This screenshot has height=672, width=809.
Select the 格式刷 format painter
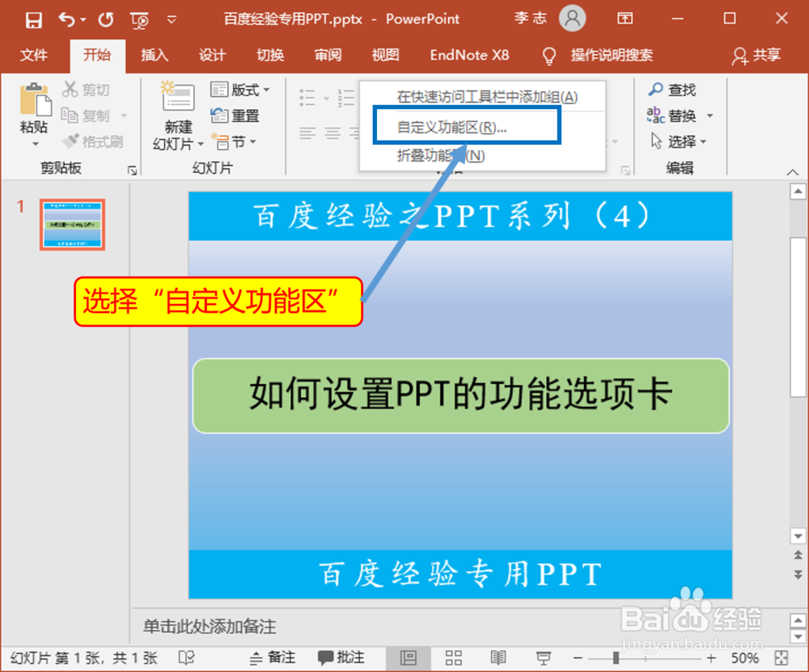point(92,141)
